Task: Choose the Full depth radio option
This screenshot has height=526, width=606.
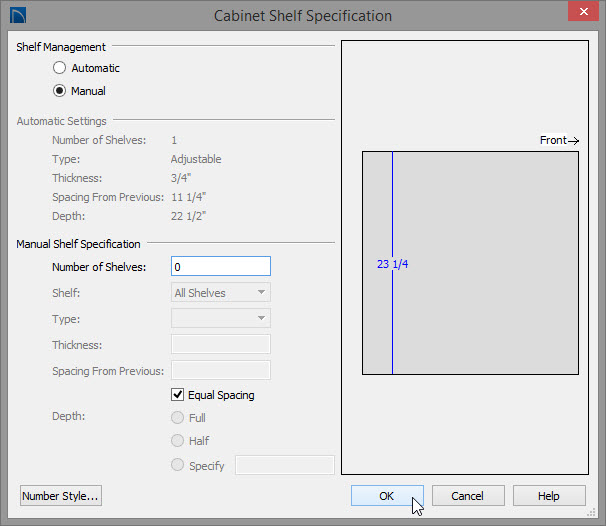Action: [177, 417]
